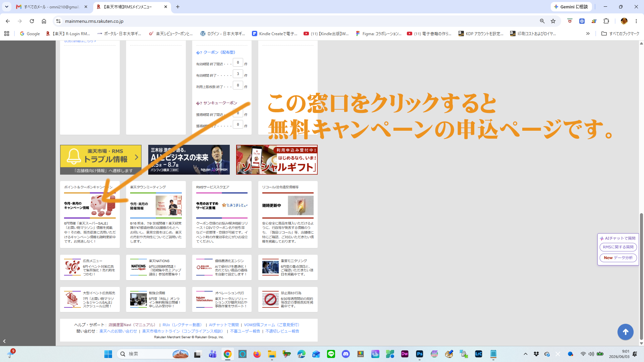Click the RMSに関する質問 button
644x362 pixels.
click(x=618, y=247)
